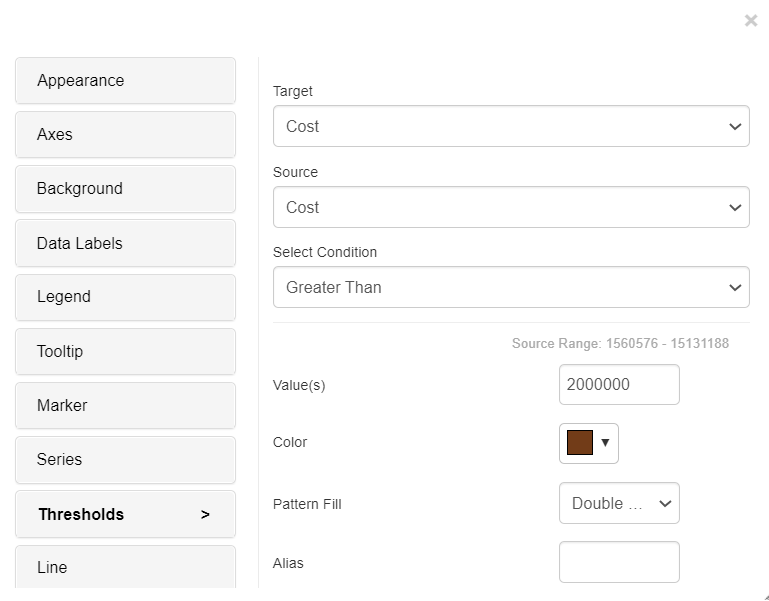Screen dimensions: 769x601
Task: Go to Data Labels settings
Action: pos(126,243)
